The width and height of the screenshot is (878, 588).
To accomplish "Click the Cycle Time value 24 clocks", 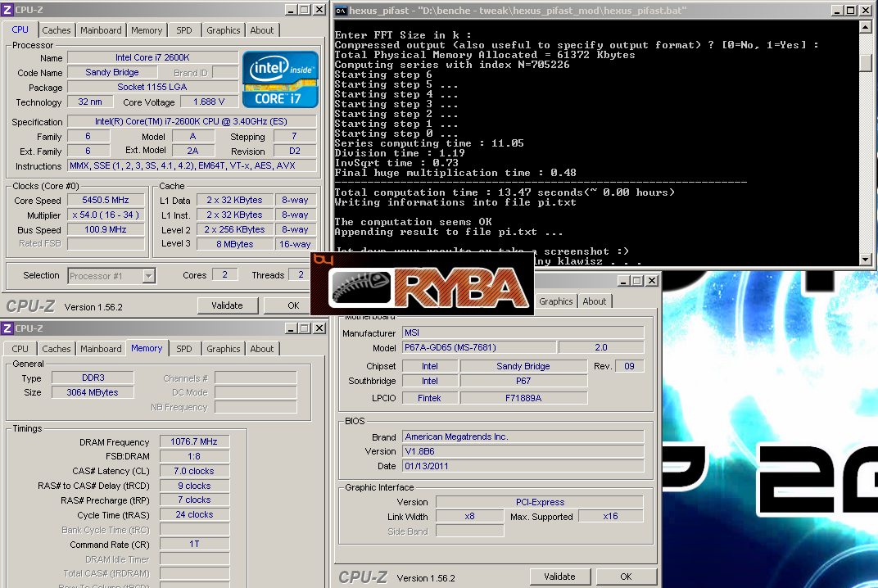I will point(194,514).
